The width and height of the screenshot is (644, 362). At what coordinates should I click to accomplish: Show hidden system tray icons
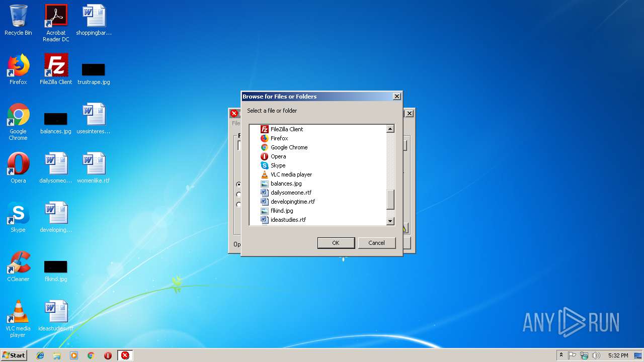(x=561, y=355)
